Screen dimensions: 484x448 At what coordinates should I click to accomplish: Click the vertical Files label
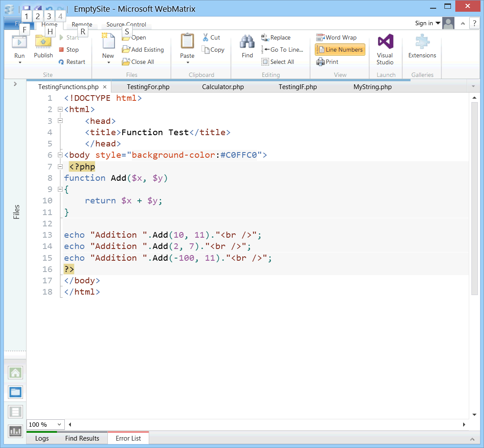16,212
